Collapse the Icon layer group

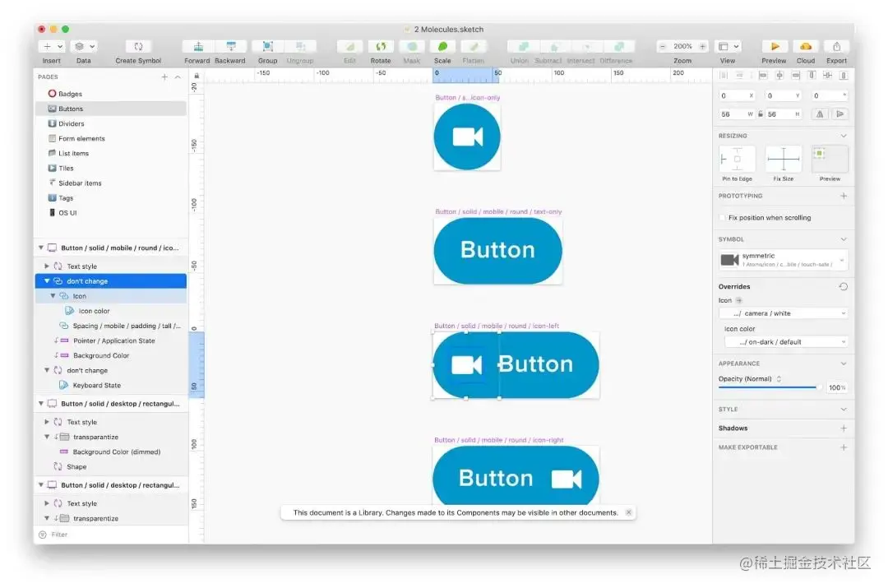[53, 296]
